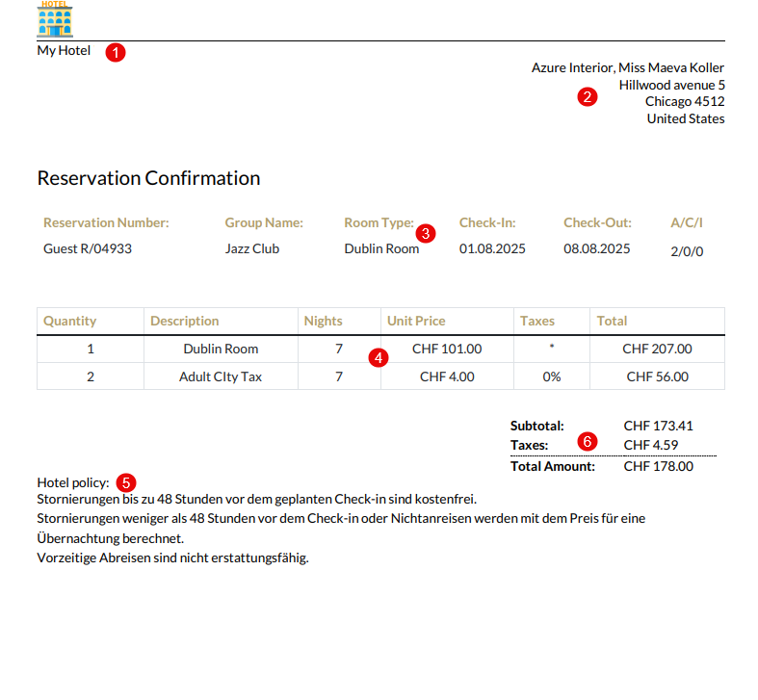Select the Adult CIty Tax description cell
The image size is (758, 700).
click(x=221, y=377)
